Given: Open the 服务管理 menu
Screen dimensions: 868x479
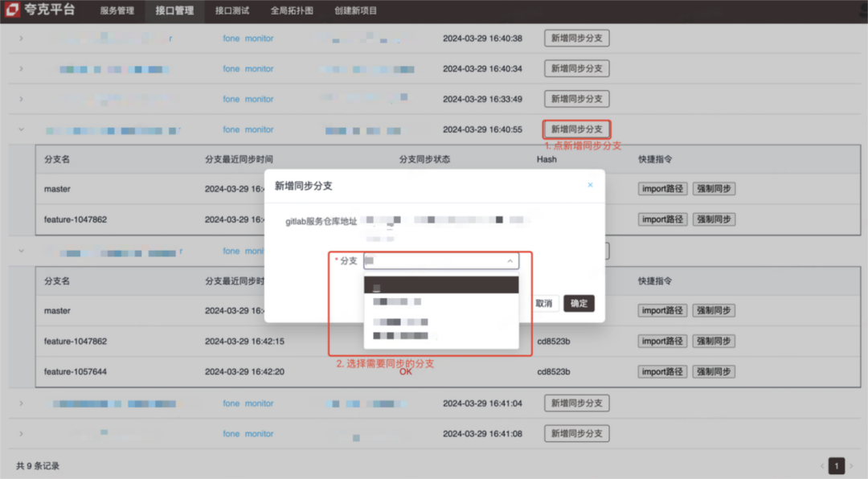Looking at the screenshot, I should (117, 10).
